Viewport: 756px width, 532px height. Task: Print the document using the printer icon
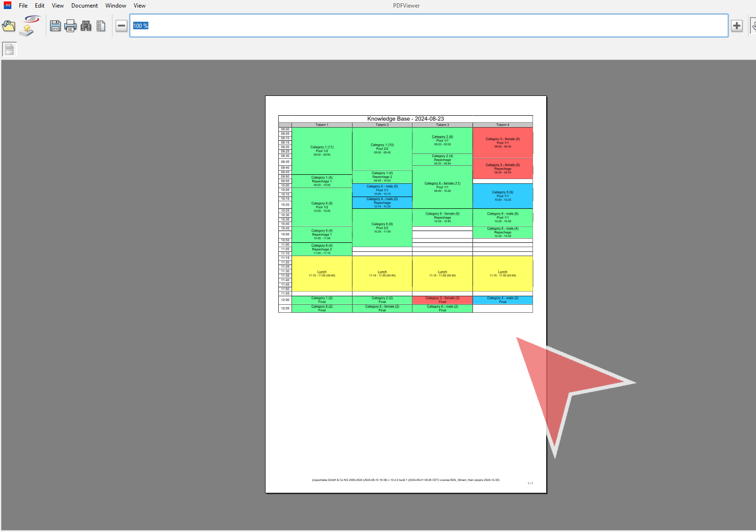[x=70, y=26]
